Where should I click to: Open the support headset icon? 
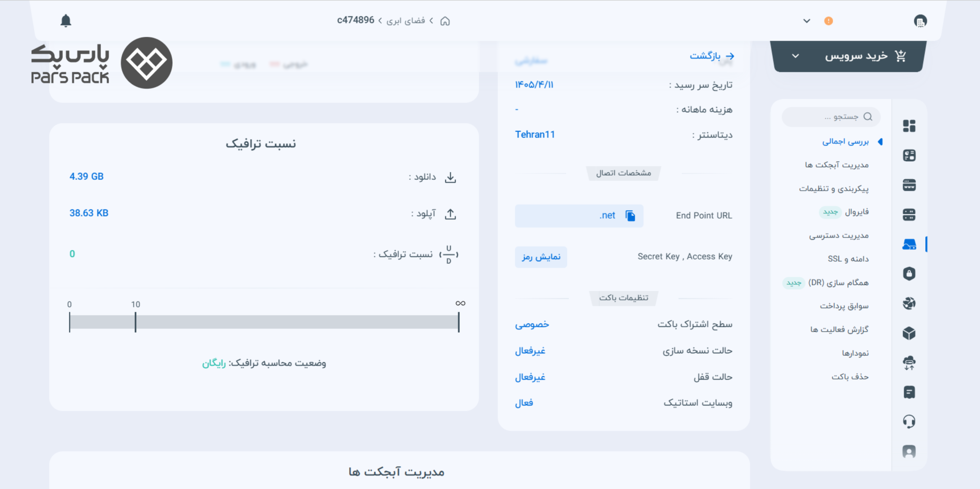pyautogui.click(x=909, y=422)
